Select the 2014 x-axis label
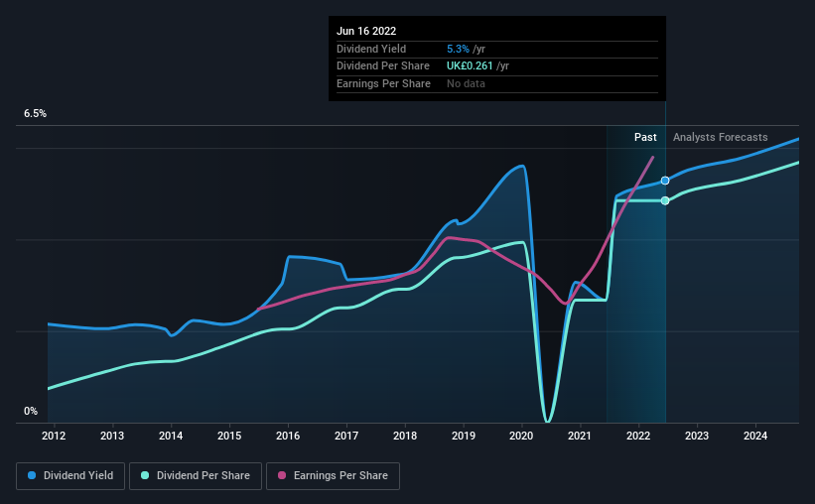The width and height of the screenshot is (815, 504). [171, 436]
